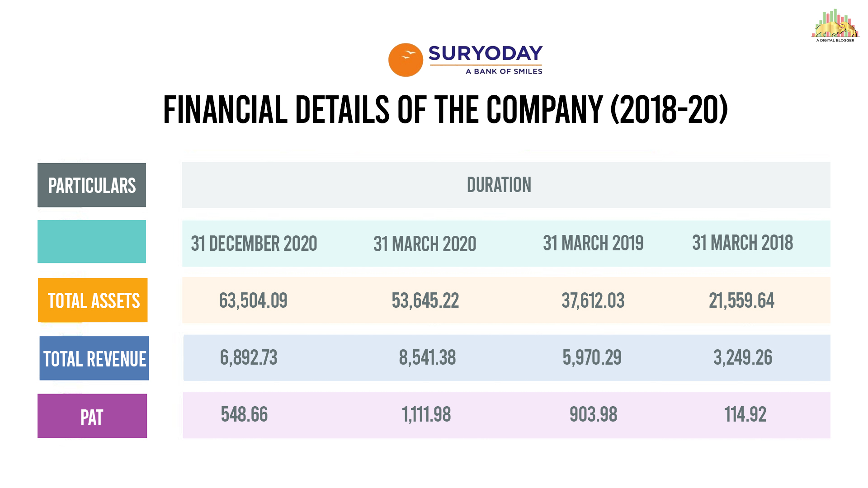Click the Total Revenue label box
This screenshot has height=488, width=868.
94,358
